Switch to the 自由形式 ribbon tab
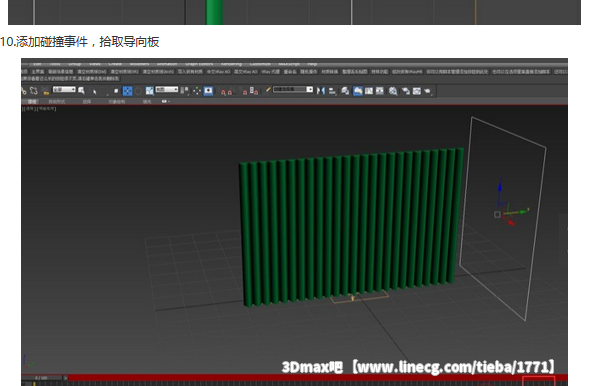Screen dimensions: 594x386 pos(57,102)
